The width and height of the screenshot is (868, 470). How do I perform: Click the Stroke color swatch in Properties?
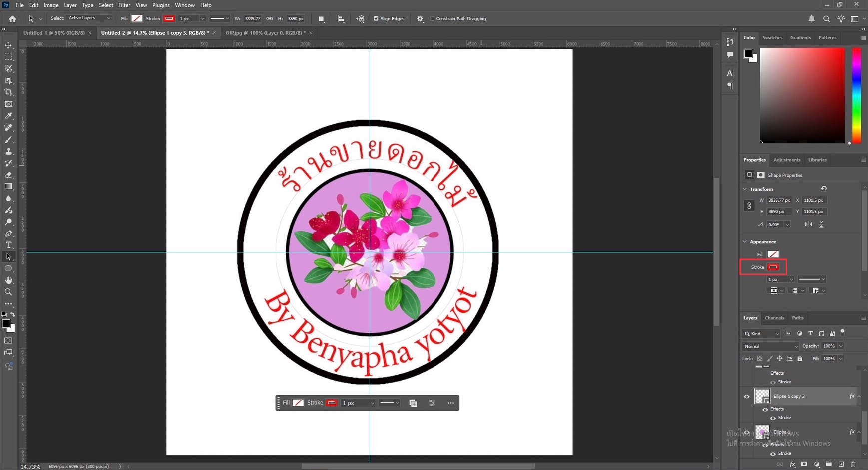pyautogui.click(x=773, y=267)
